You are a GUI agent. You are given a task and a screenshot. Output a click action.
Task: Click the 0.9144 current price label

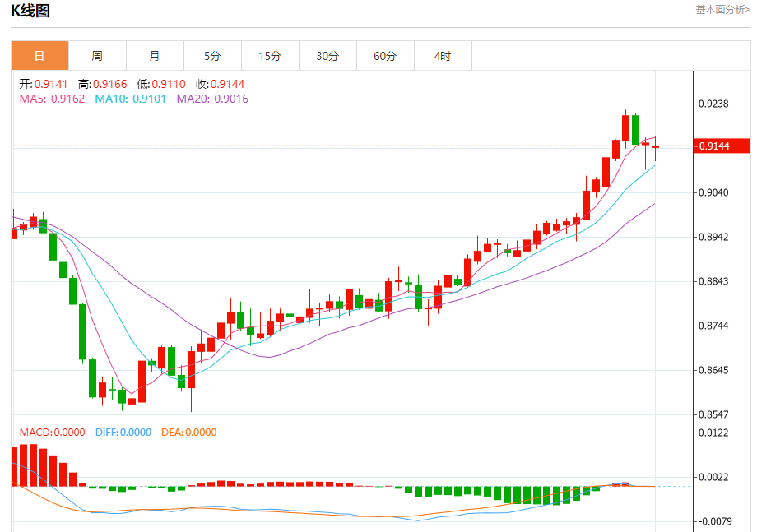(722, 146)
